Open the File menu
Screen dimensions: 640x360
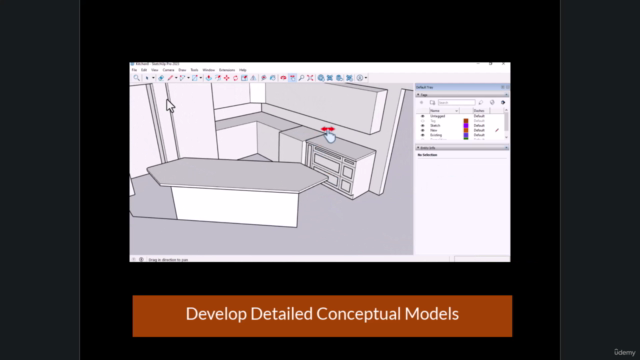click(134, 70)
